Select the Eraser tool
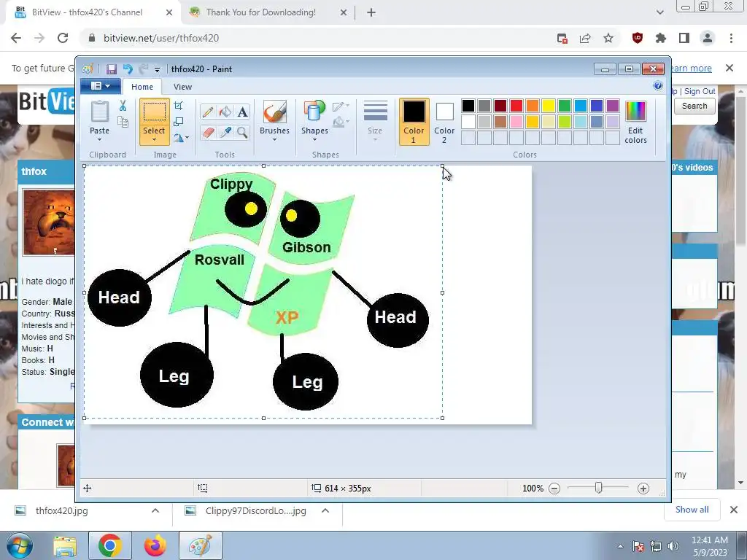Image resolution: width=747 pixels, height=560 pixels. (208, 132)
